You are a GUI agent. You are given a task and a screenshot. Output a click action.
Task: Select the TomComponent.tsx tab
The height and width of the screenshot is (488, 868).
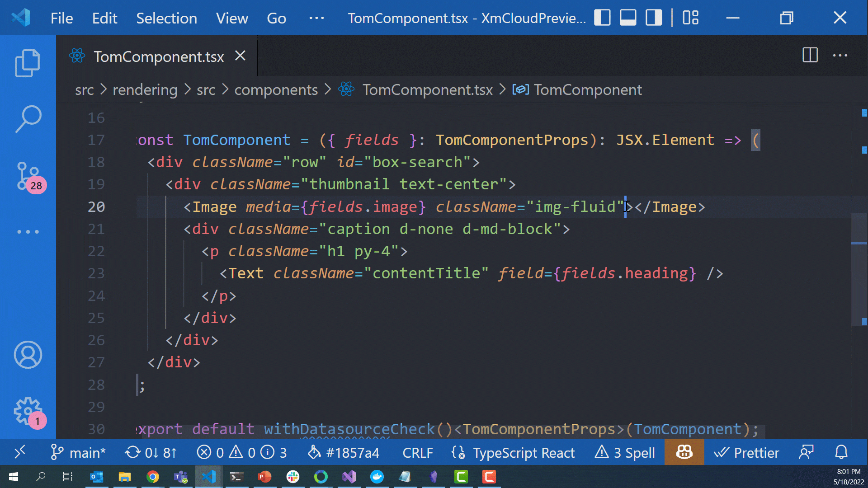pos(158,56)
